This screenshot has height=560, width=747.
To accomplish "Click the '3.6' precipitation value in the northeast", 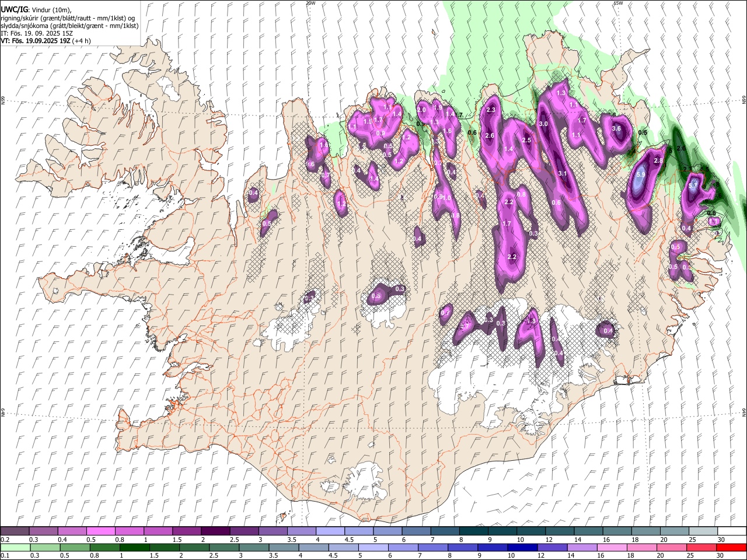I will click(x=617, y=128).
